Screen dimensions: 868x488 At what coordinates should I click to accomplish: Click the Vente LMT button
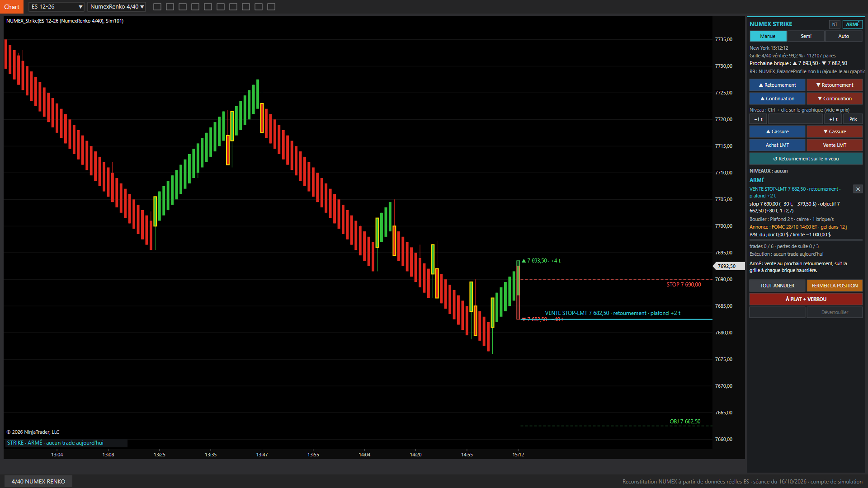pos(835,145)
